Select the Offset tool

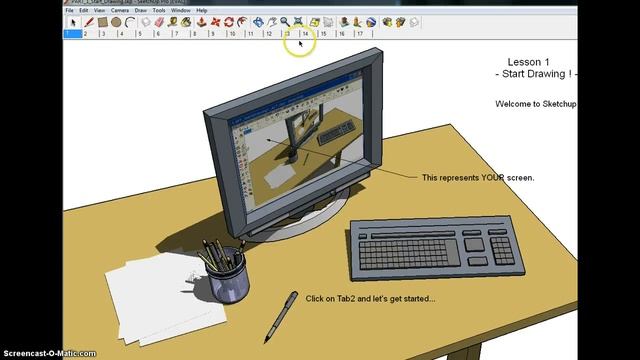point(242,22)
